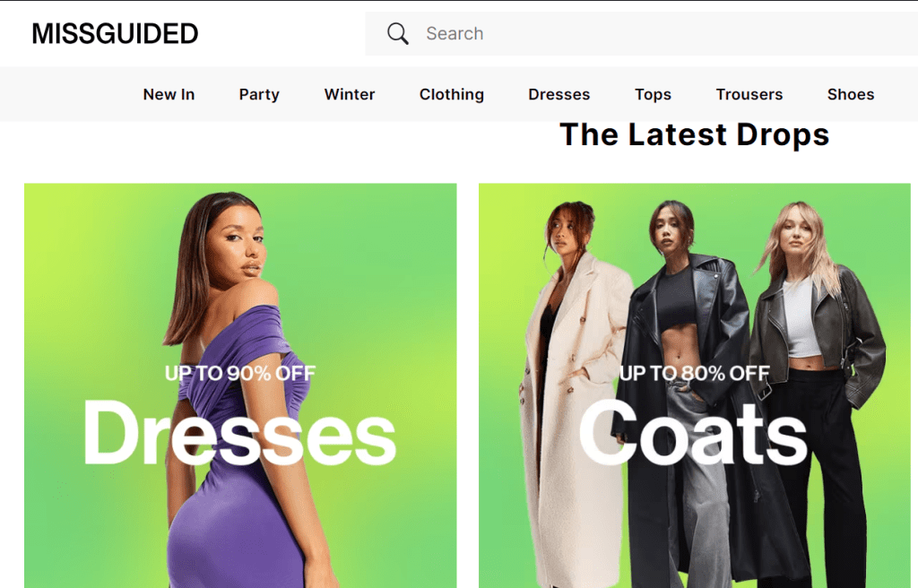Viewport: 918px width, 588px height.
Task: Click the UP TO 90% OFF text
Action: pyautogui.click(x=240, y=373)
